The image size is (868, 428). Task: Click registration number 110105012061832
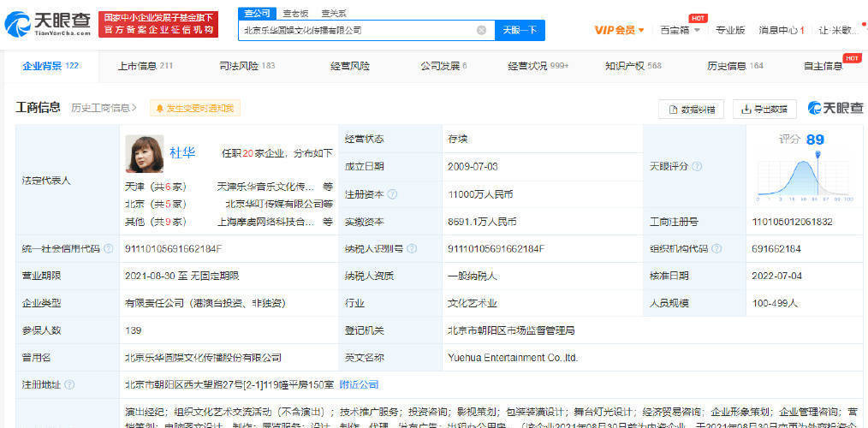pos(792,222)
